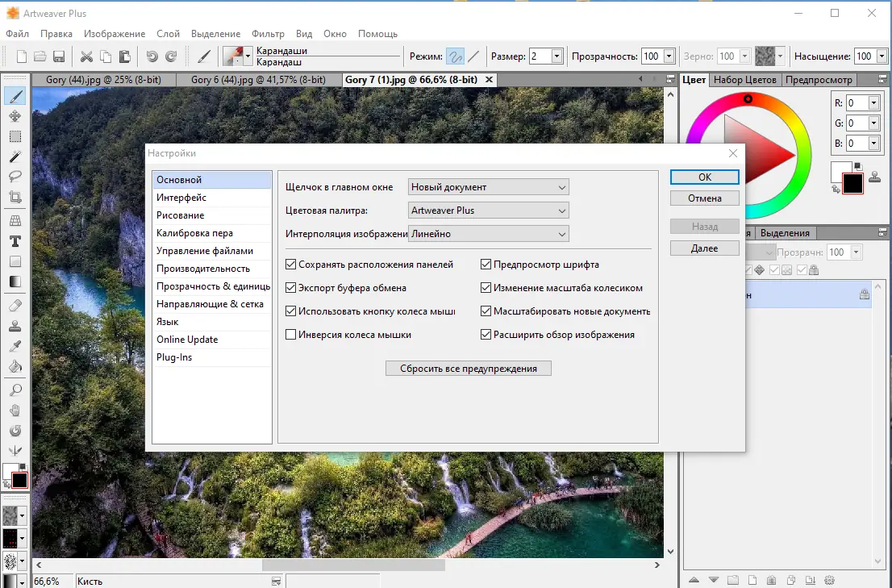This screenshot has height=588, width=892.
Task: Click the Copy icon in the toolbar
Action: click(x=105, y=56)
